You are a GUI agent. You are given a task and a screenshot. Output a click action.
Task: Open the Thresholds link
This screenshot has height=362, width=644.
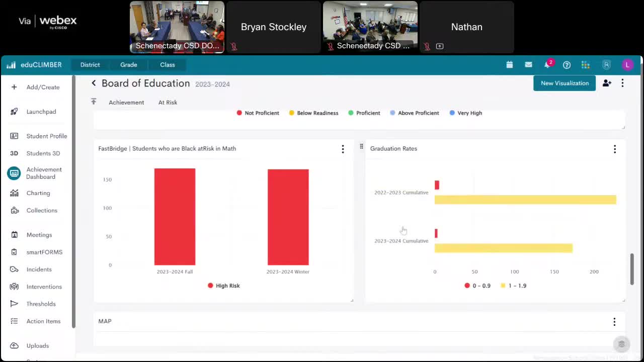pyautogui.click(x=41, y=304)
